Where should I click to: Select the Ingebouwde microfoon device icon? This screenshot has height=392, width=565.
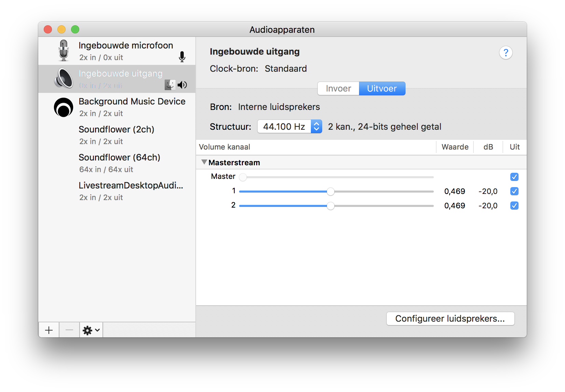coord(64,51)
